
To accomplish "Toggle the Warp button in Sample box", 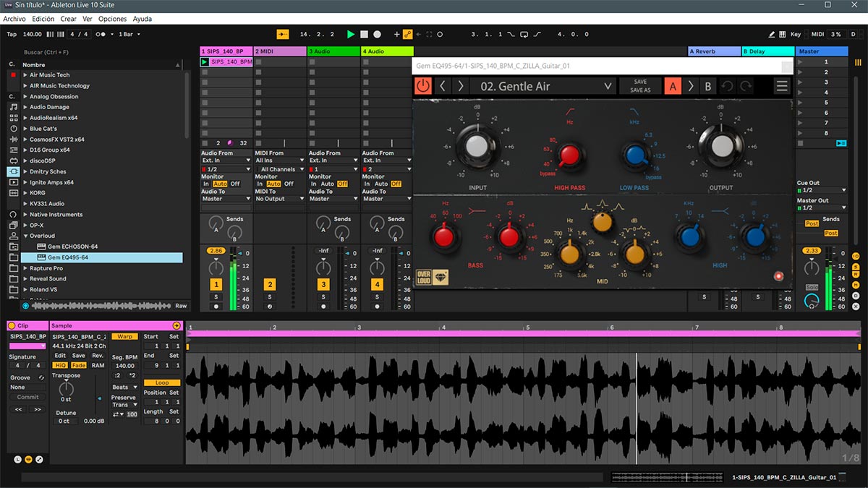I will point(124,337).
